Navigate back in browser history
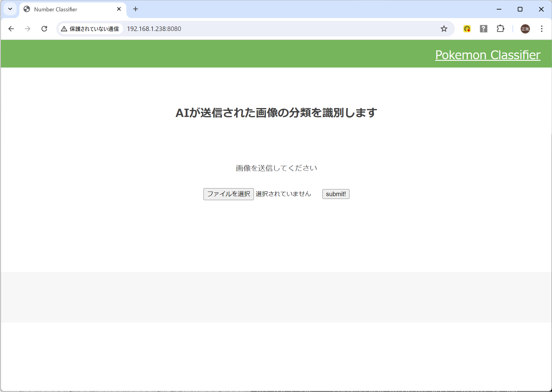Image resolution: width=552 pixels, height=392 pixels. pos(11,29)
